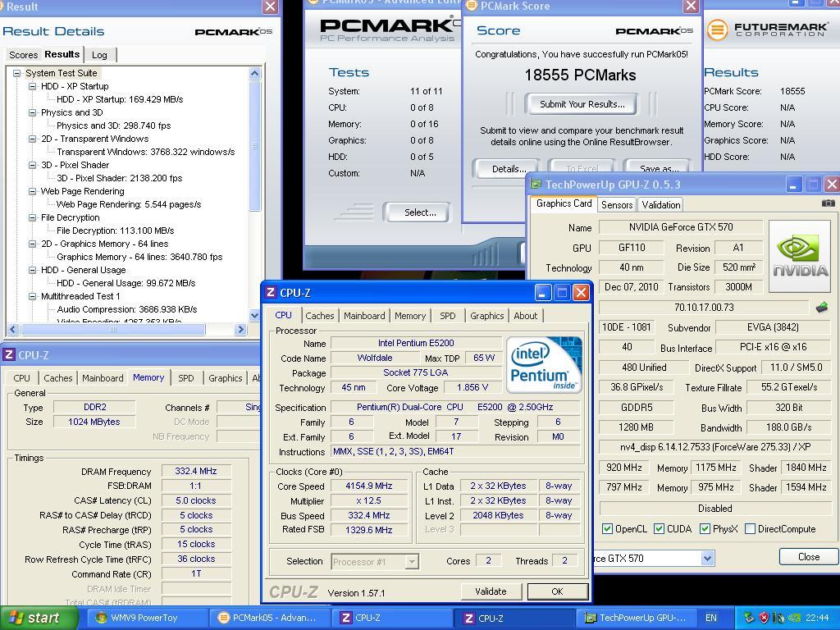Collapse the HDD - XP Startup node
Screen dimensions: 840x630
33,85
